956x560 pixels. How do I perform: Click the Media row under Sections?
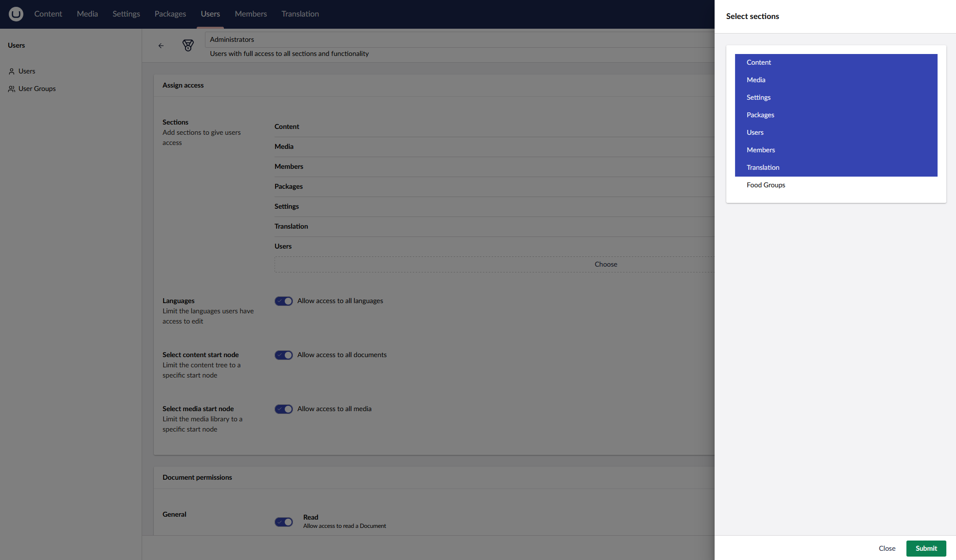[x=494, y=146]
